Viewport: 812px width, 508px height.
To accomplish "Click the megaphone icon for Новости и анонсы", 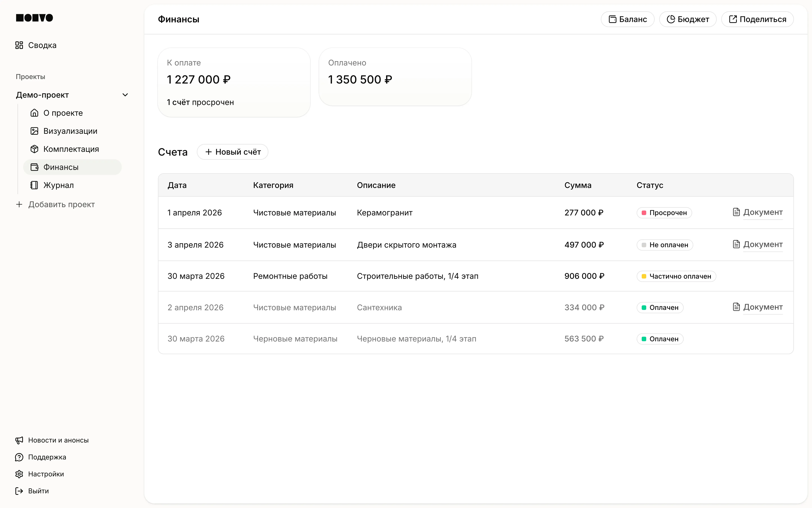I will pyautogui.click(x=19, y=440).
